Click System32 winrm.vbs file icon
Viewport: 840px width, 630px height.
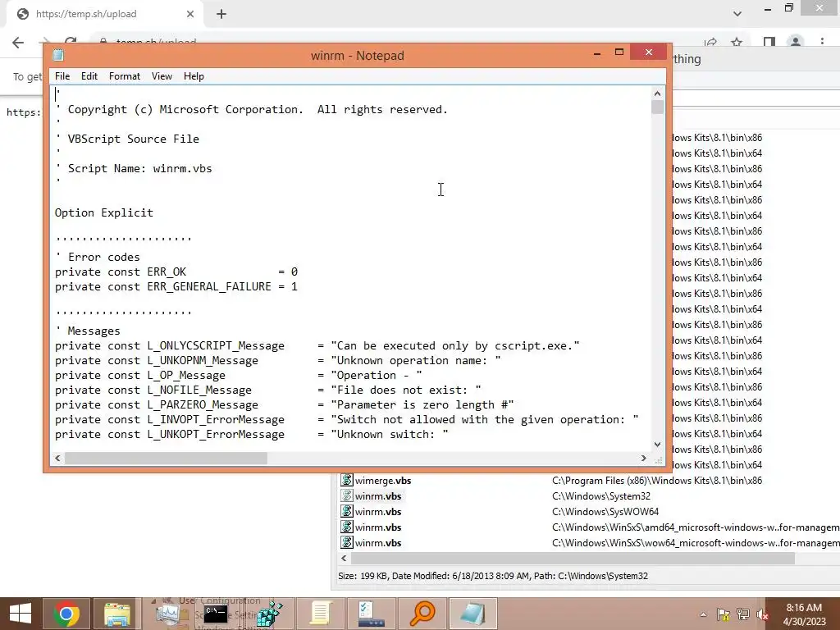point(347,496)
